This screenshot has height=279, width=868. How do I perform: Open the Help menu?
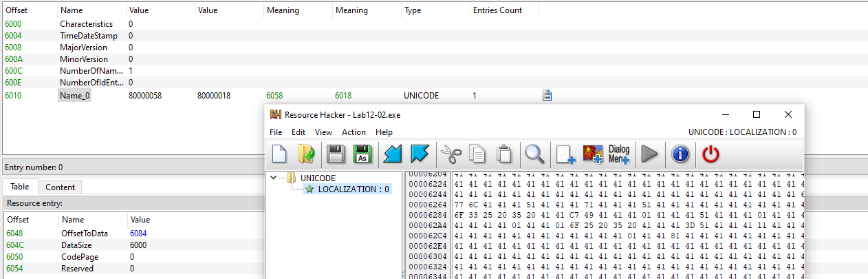[x=384, y=132]
